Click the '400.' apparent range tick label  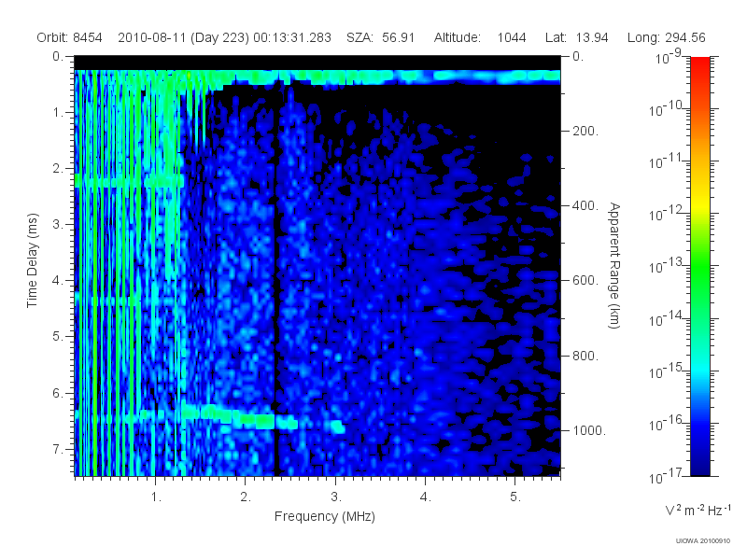tap(585, 205)
